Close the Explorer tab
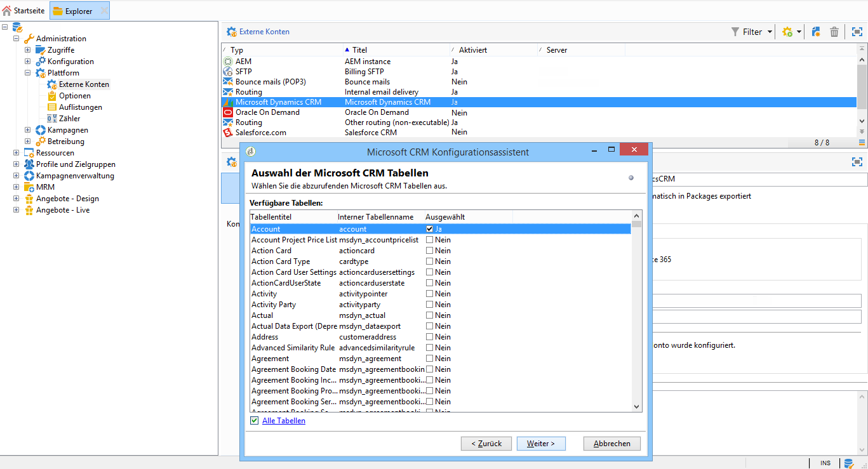868x469 pixels. [x=103, y=11]
